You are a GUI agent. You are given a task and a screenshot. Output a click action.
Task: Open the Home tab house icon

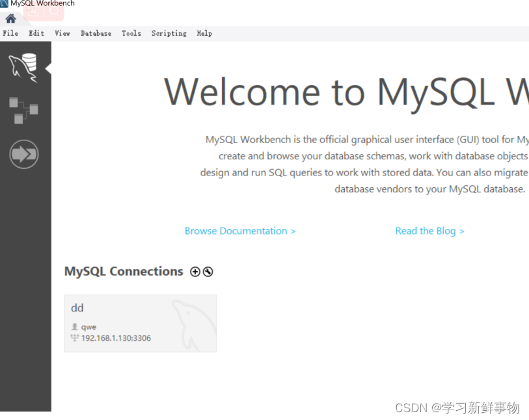pyautogui.click(x=11, y=19)
